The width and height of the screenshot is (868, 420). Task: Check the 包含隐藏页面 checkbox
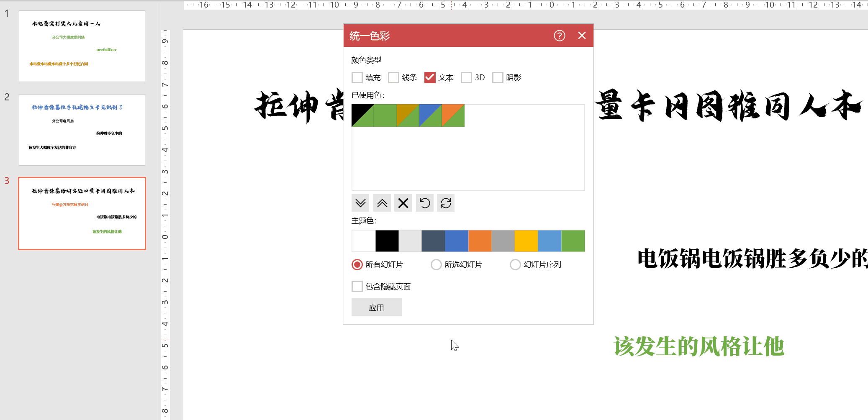357,287
